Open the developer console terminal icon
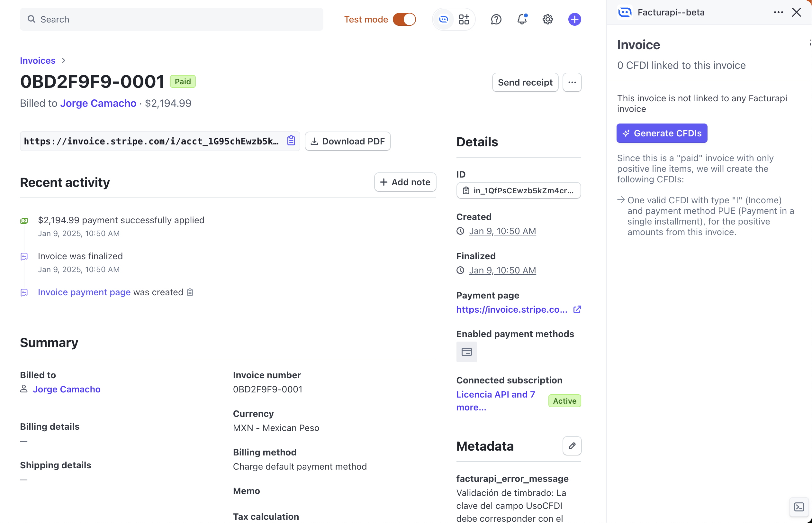This screenshot has height=523, width=812. click(799, 507)
